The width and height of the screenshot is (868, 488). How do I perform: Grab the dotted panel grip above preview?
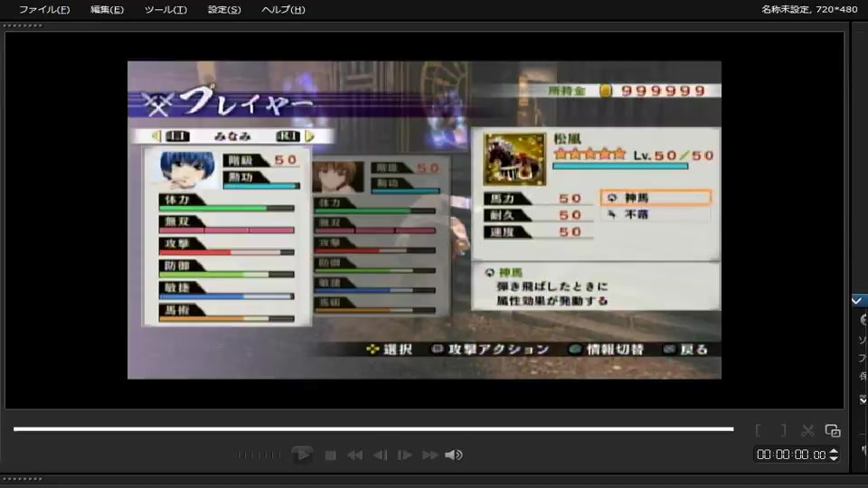(x=22, y=25)
